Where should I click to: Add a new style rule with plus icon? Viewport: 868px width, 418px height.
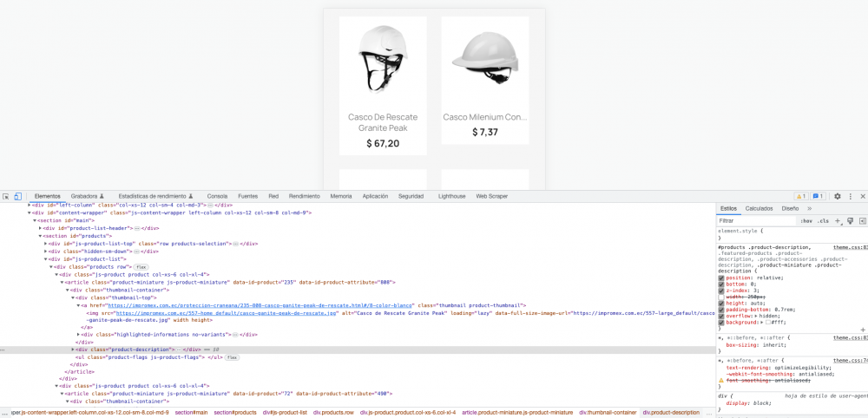[838, 221]
